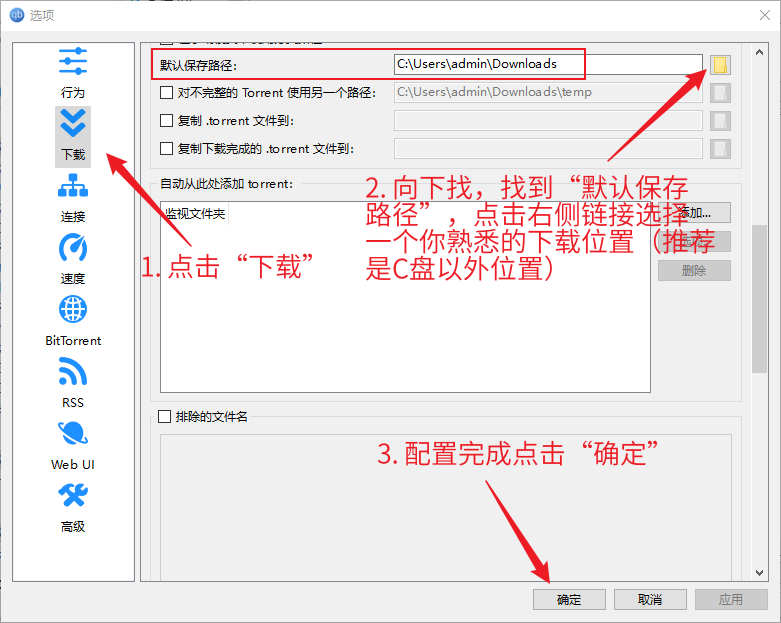Toggle 复制 .torrent 文件到 checkbox
Image resolution: width=781 pixels, height=623 pixels.
[167, 121]
